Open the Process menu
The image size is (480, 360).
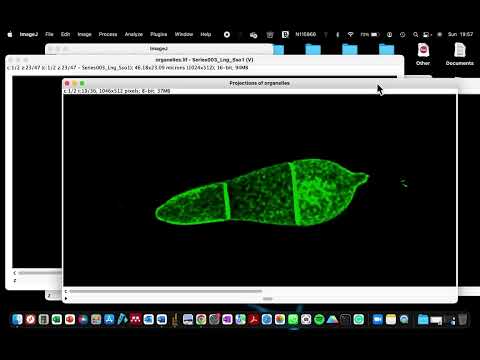(x=108, y=34)
